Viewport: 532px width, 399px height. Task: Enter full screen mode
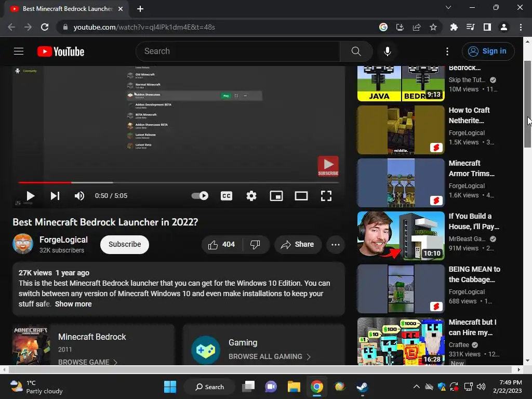pyautogui.click(x=326, y=196)
